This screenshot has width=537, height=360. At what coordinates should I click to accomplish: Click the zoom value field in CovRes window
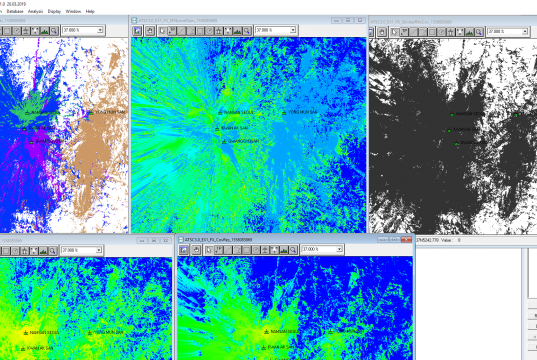318,249
